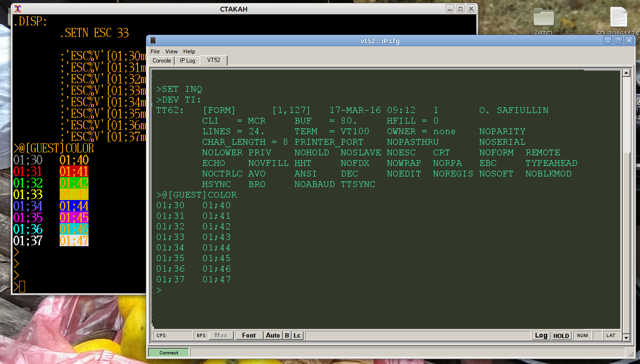Screen dimensions: 640x364
Task: Toggle the Lc option in status bar
Action: click(x=297, y=335)
